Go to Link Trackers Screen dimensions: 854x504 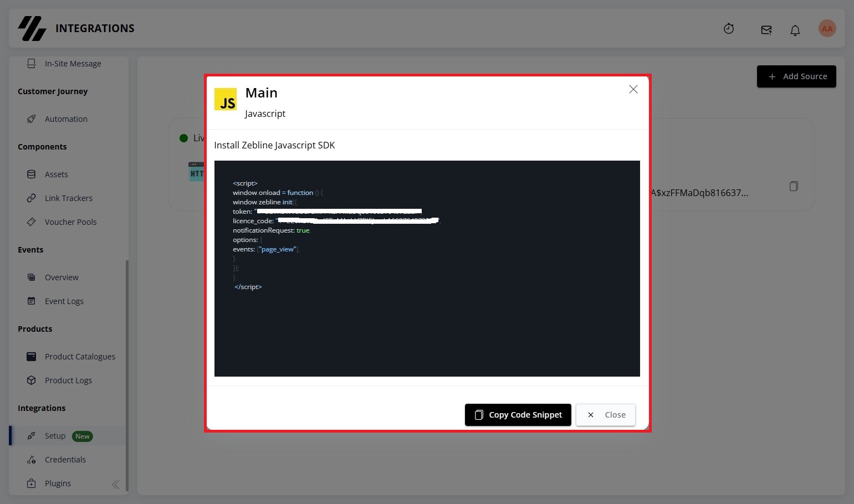point(69,198)
